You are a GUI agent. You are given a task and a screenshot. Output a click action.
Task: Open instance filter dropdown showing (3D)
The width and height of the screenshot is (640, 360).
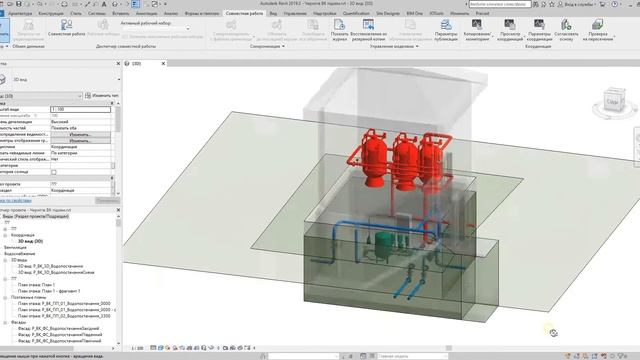pos(41,96)
